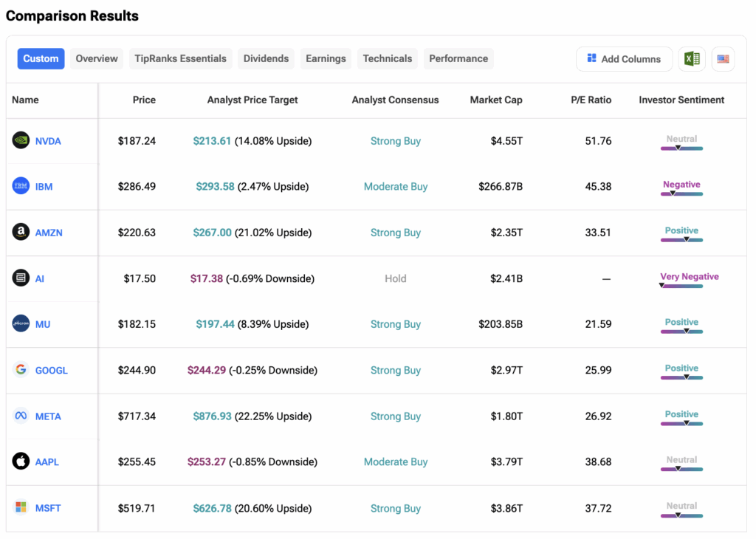Click the Amazon logo icon
The width and height of the screenshot is (756, 539).
(21, 233)
